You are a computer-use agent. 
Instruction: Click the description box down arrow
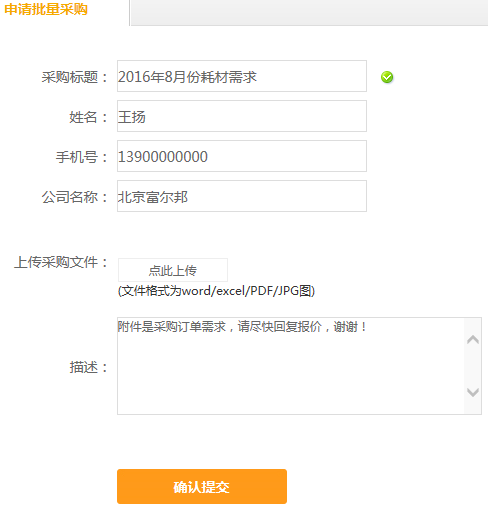[x=473, y=392]
